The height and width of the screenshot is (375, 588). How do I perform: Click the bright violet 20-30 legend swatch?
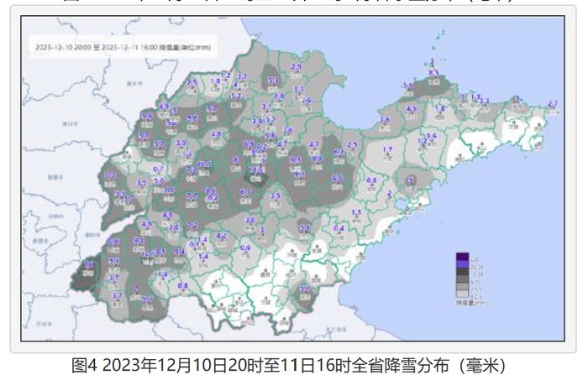(x=462, y=264)
